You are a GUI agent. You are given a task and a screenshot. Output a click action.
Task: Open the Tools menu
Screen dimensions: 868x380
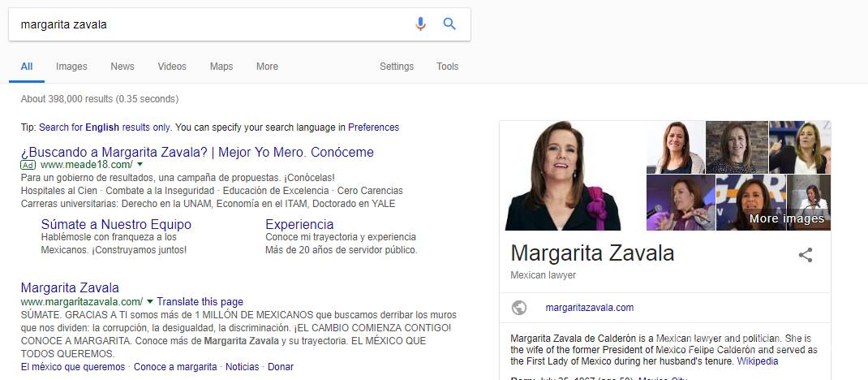pyautogui.click(x=447, y=67)
